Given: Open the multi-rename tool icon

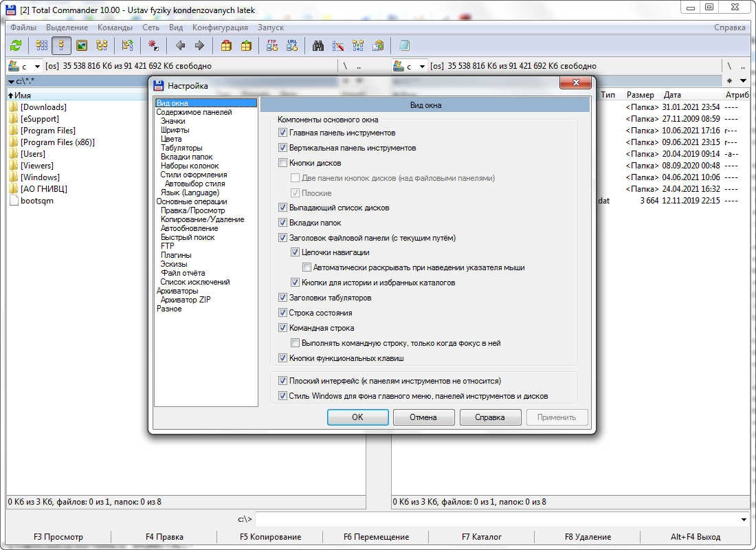Looking at the screenshot, I should [338, 46].
